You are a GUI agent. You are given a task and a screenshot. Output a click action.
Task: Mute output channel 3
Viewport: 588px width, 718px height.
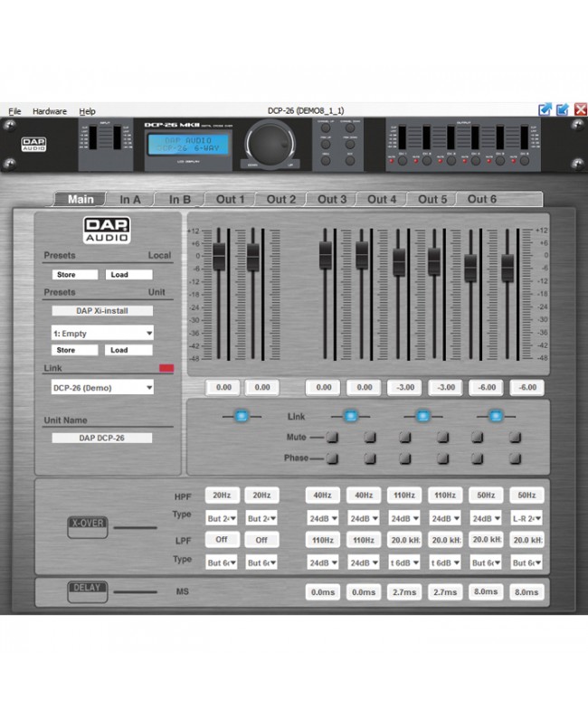[x=405, y=438]
